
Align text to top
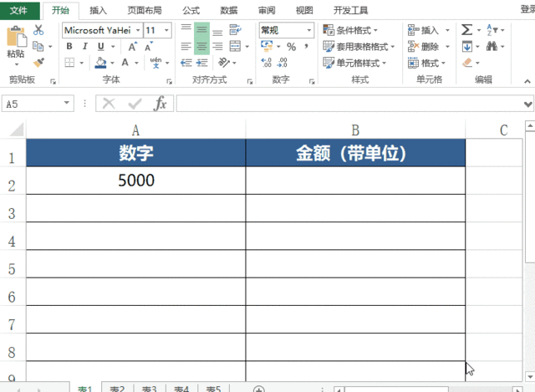pos(186,30)
